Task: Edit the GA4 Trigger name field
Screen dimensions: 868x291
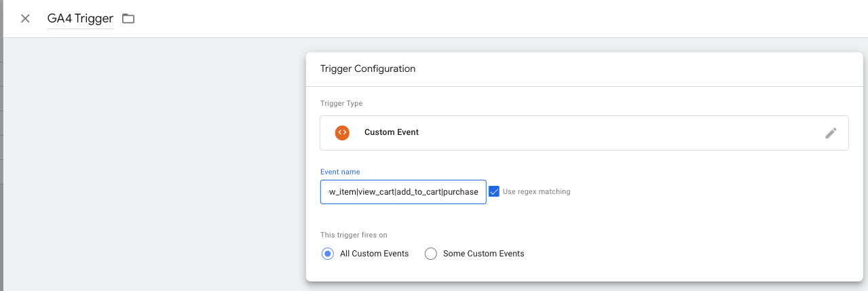Action: 80,18
